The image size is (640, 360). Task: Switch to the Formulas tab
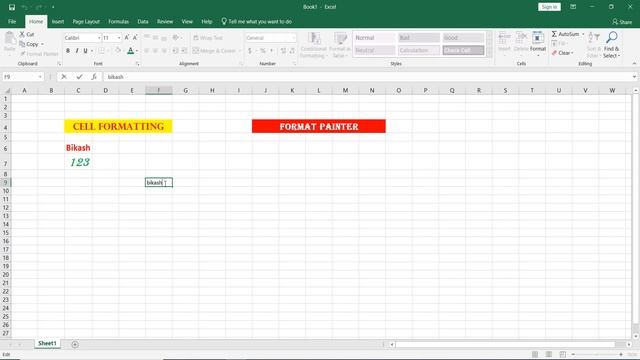(x=118, y=22)
